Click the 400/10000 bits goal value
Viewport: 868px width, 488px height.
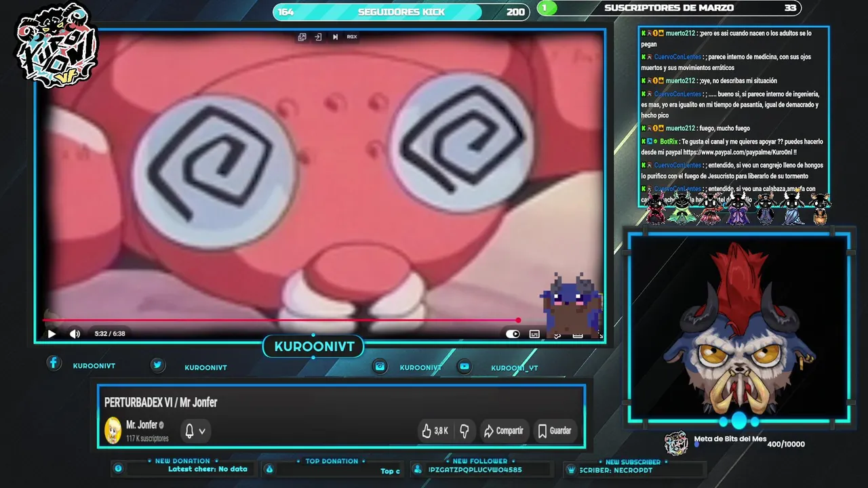tap(786, 444)
